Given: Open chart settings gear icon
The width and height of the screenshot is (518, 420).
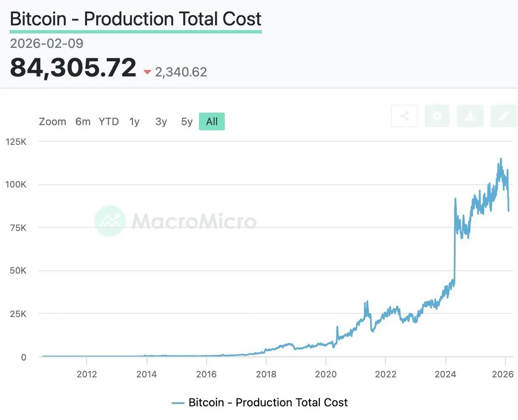Looking at the screenshot, I should click(x=437, y=116).
